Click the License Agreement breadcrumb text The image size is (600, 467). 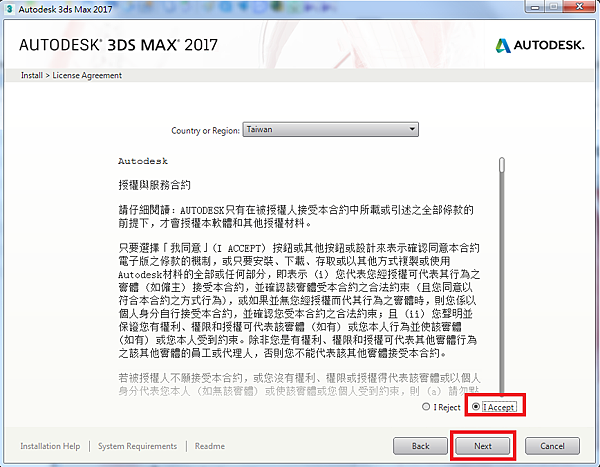[x=87, y=75]
